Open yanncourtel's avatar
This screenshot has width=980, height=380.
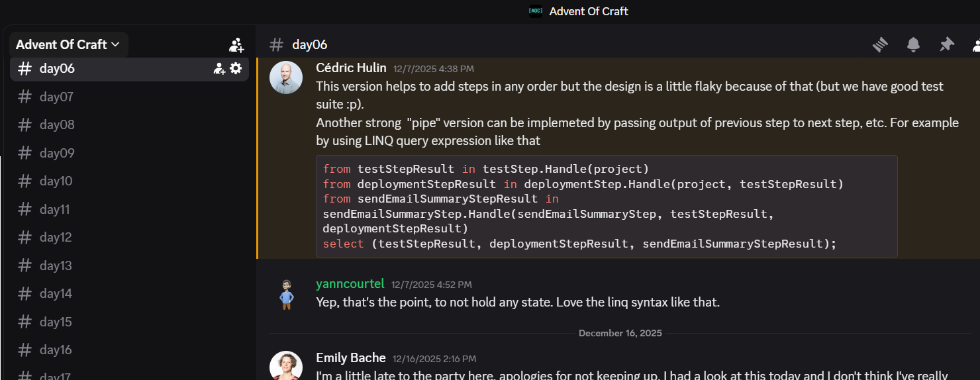[286, 294]
